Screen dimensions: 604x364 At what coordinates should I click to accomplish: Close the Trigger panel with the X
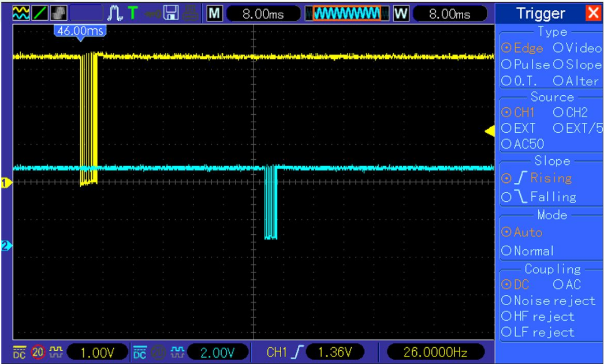click(x=593, y=13)
